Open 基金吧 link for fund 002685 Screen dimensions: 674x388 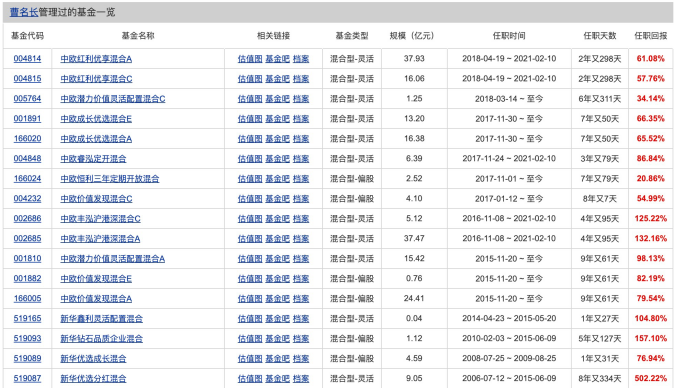click(277, 238)
